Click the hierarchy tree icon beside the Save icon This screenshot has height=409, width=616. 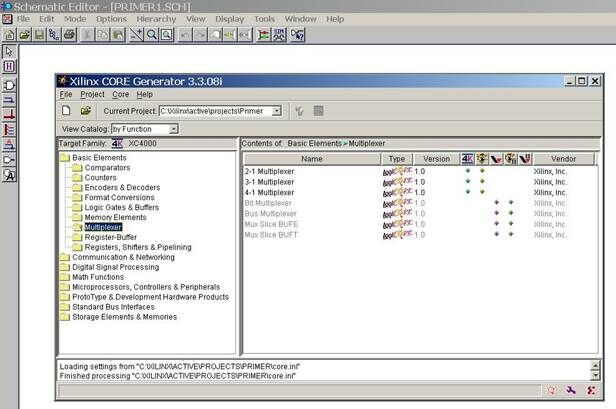pos(54,35)
